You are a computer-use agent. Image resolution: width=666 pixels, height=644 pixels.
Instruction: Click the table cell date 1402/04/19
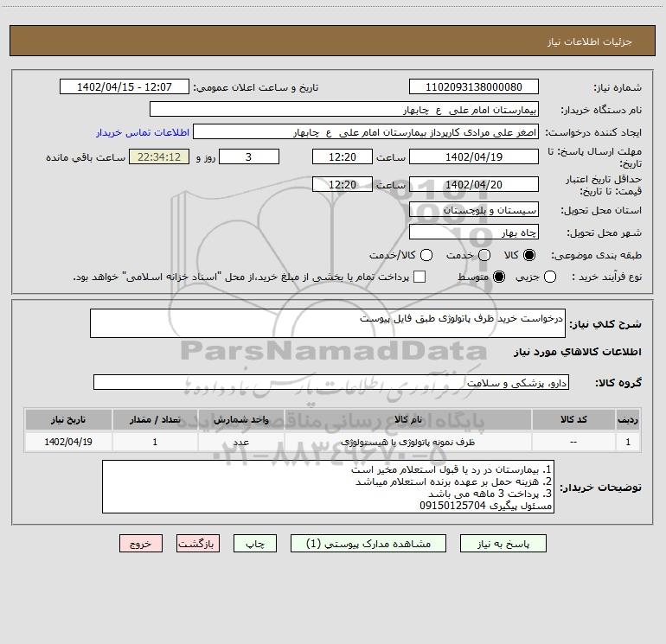click(x=68, y=442)
